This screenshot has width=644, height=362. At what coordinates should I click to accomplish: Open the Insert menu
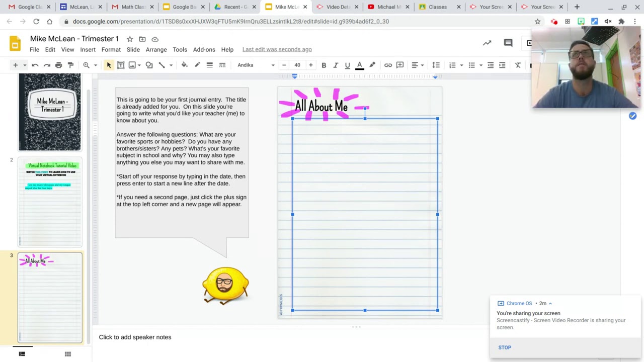tap(88, 49)
